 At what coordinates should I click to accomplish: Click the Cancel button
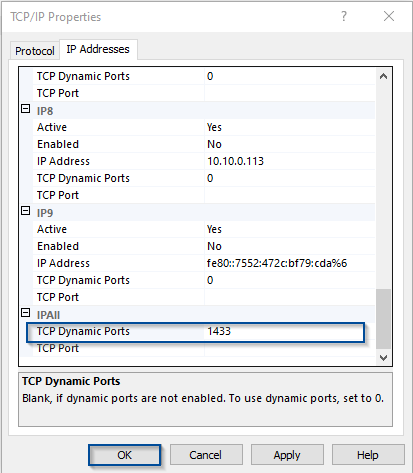tap(206, 455)
